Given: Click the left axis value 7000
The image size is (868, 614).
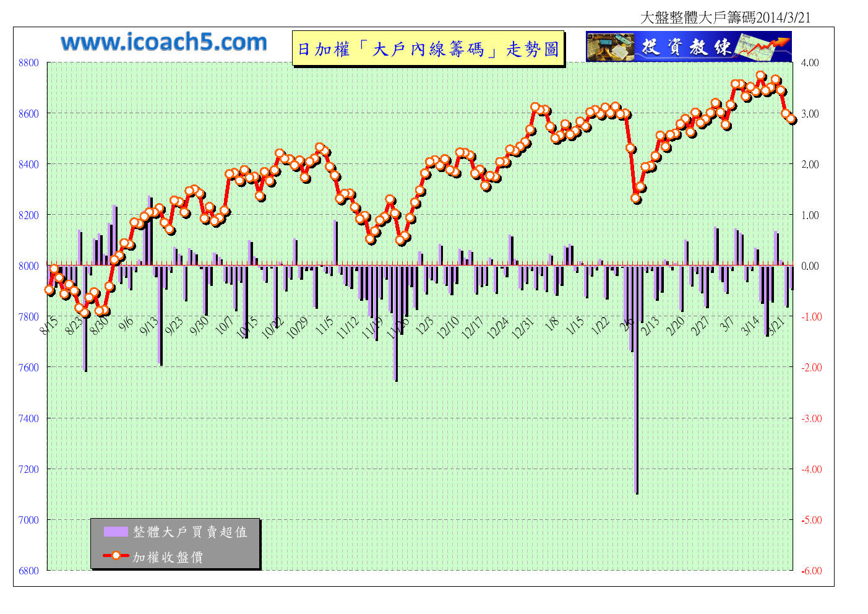Looking at the screenshot, I should [x=28, y=520].
